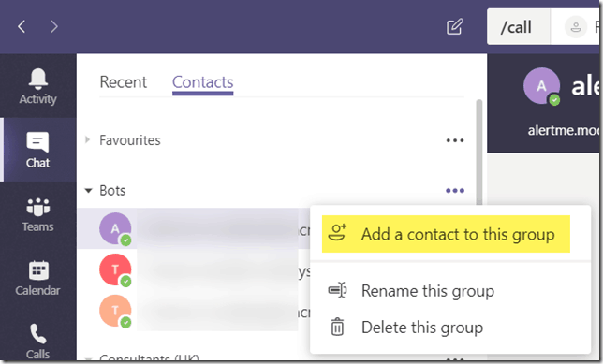
Task: Select the purple 'A' contact in Bots
Action: [115, 228]
